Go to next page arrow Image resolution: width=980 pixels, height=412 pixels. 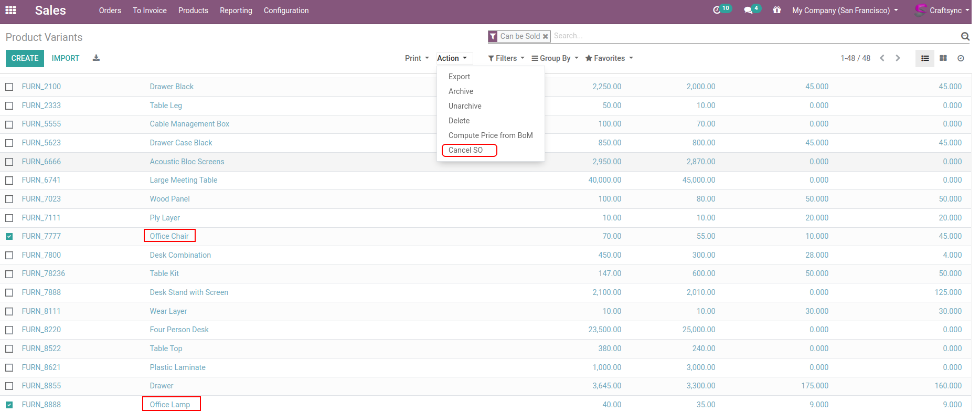click(x=898, y=58)
